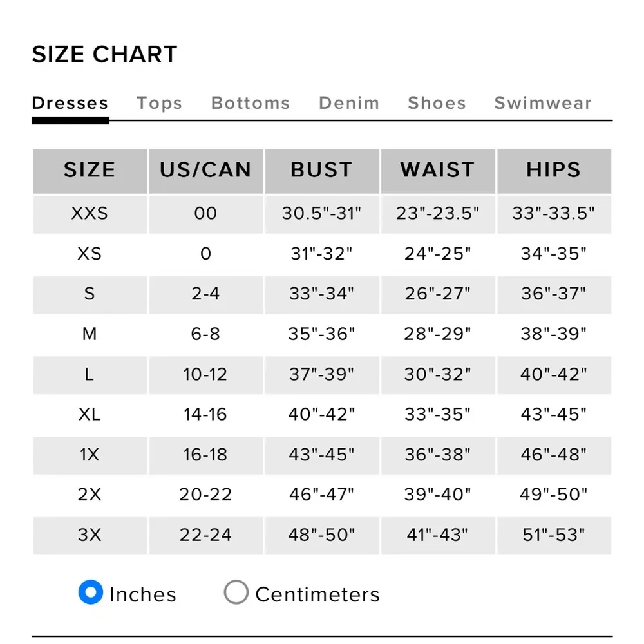Click the XXS size row label
This screenshot has width=644, height=644.
(x=90, y=214)
